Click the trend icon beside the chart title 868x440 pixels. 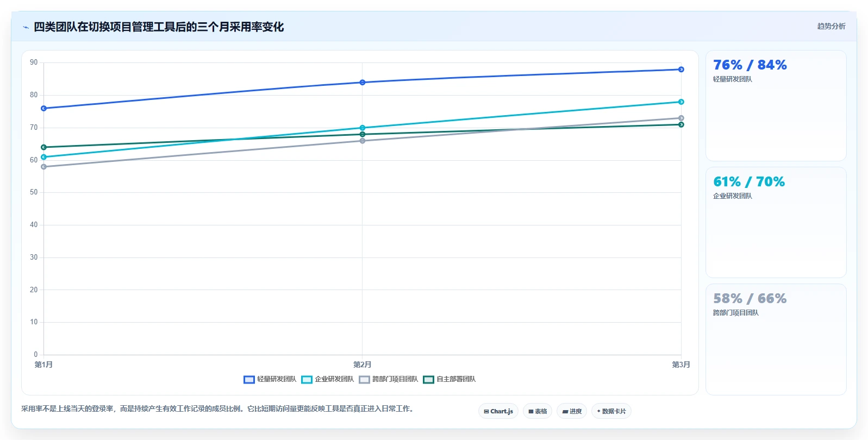tap(26, 27)
